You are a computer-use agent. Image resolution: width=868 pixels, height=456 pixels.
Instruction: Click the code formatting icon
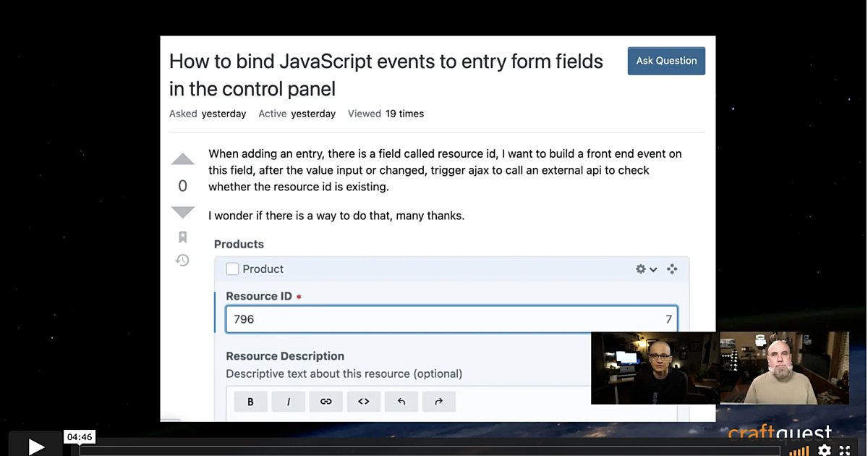(x=363, y=401)
